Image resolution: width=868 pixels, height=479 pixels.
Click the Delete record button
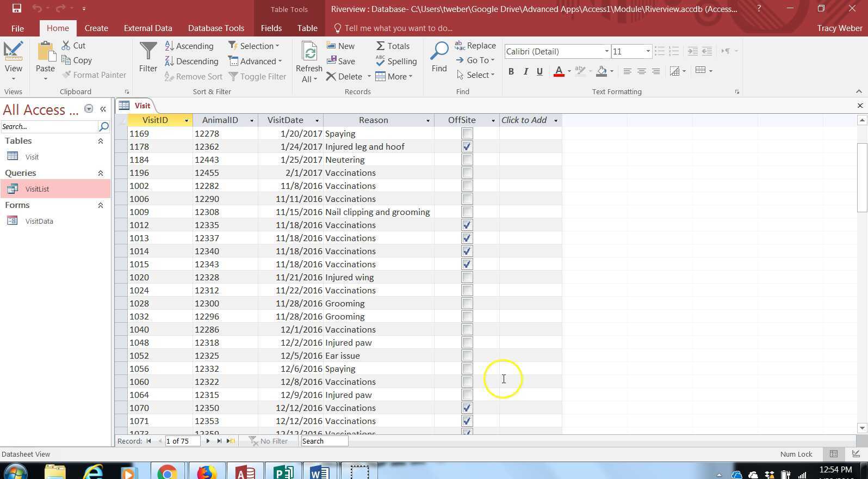(344, 77)
